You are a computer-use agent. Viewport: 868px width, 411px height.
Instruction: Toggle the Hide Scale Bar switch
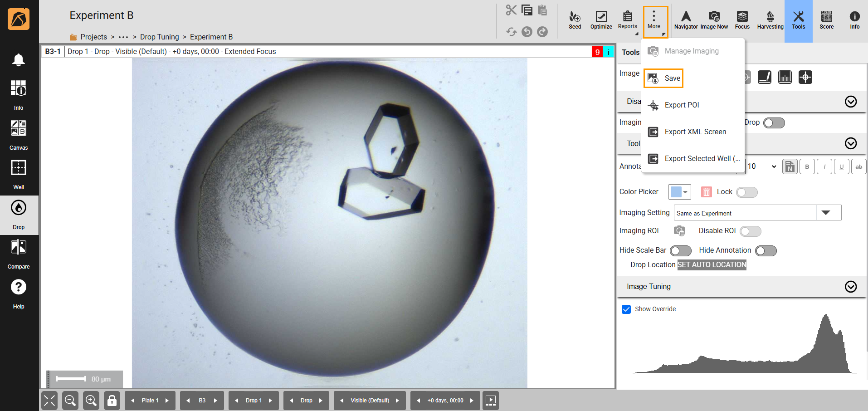click(680, 251)
